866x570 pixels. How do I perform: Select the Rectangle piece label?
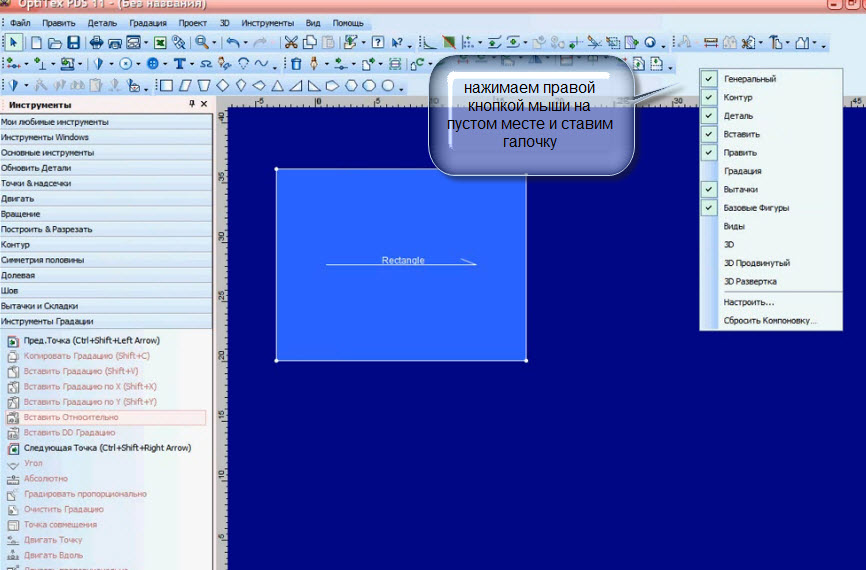pos(403,260)
